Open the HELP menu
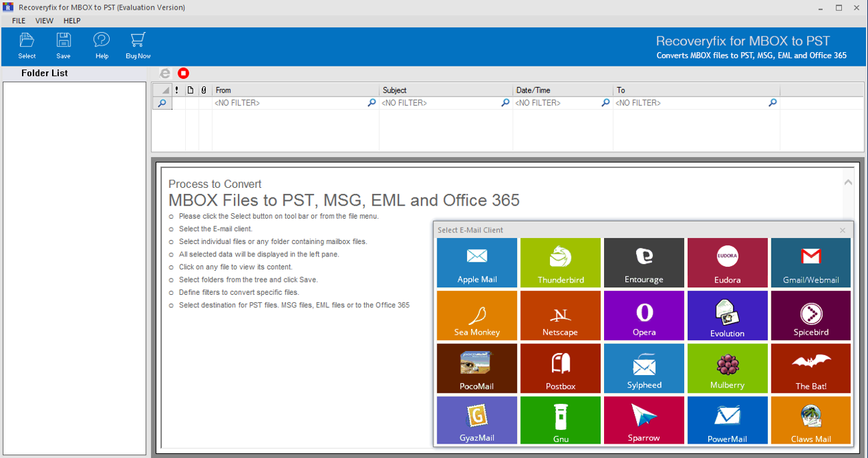 [x=72, y=21]
